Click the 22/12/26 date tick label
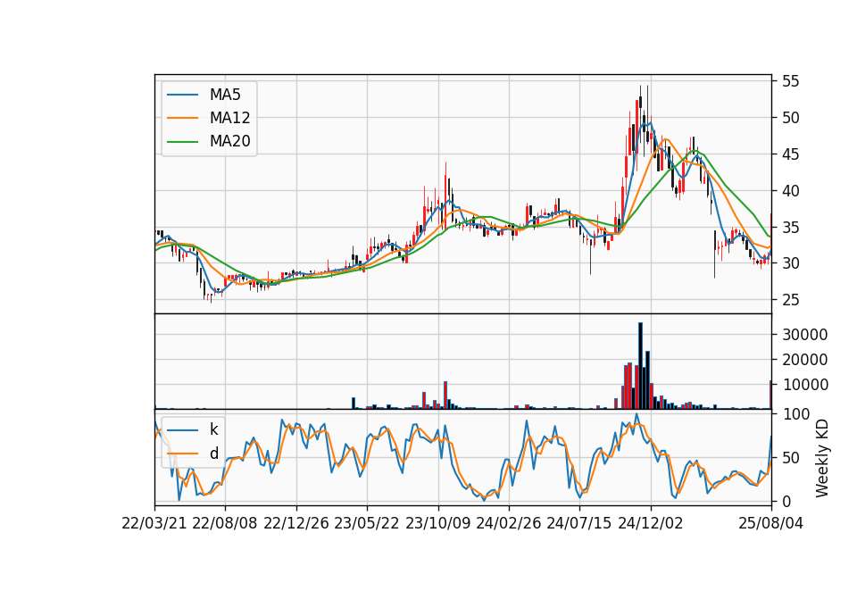This screenshot has width=857, height=616. coord(296,523)
